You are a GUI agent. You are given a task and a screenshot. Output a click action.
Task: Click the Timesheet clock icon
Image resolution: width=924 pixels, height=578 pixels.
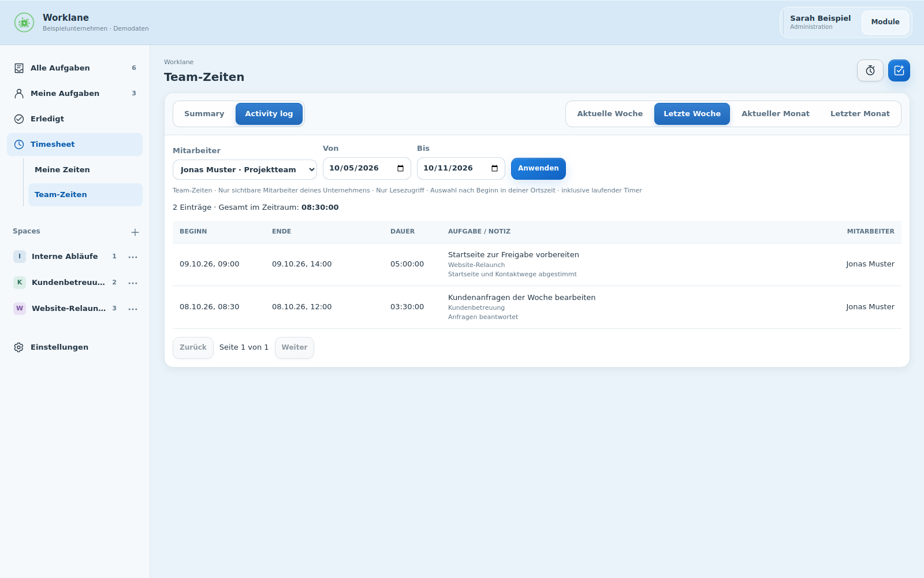(19, 144)
